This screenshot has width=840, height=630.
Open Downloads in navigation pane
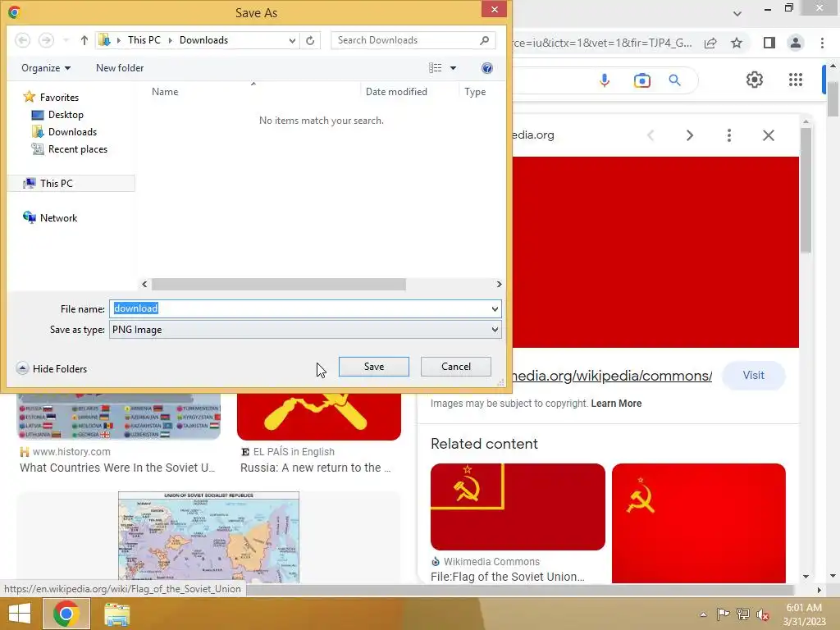click(x=64, y=132)
